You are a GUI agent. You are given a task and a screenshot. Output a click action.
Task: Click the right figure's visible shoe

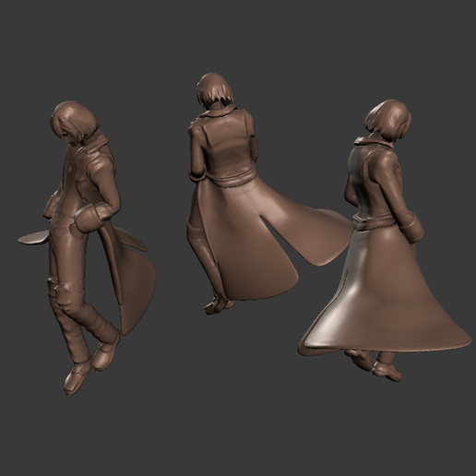click(387, 372)
